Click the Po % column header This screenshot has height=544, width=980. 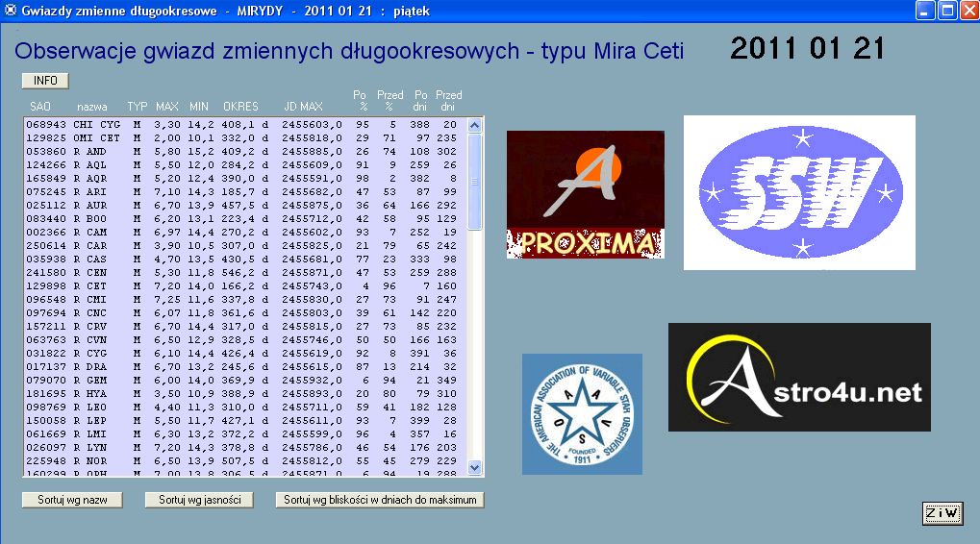point(360,101)
